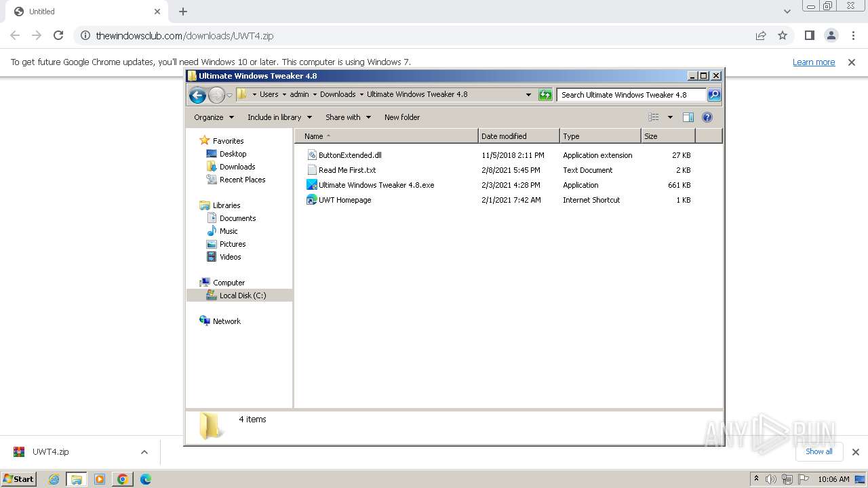868x488 pixels.
Task: Sort by the Type column header
Action: pyautogui.click(x=600, y=136)
